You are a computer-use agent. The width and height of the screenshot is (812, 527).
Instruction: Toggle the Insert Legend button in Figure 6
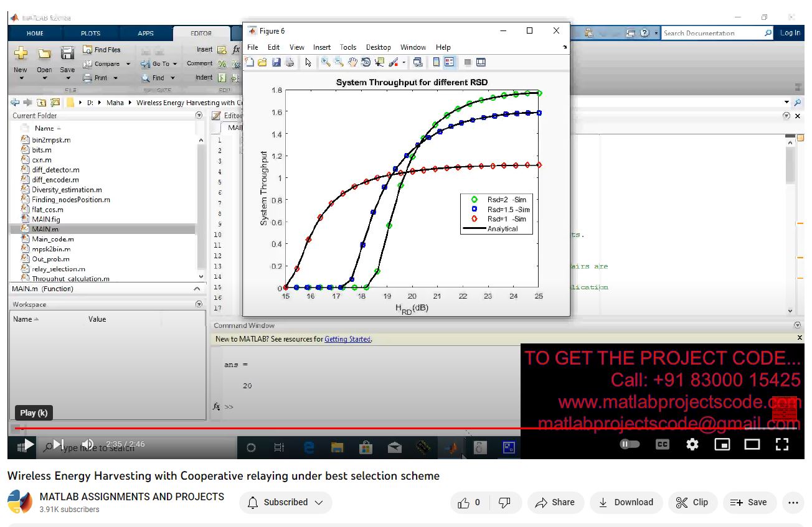coord(449,62)
